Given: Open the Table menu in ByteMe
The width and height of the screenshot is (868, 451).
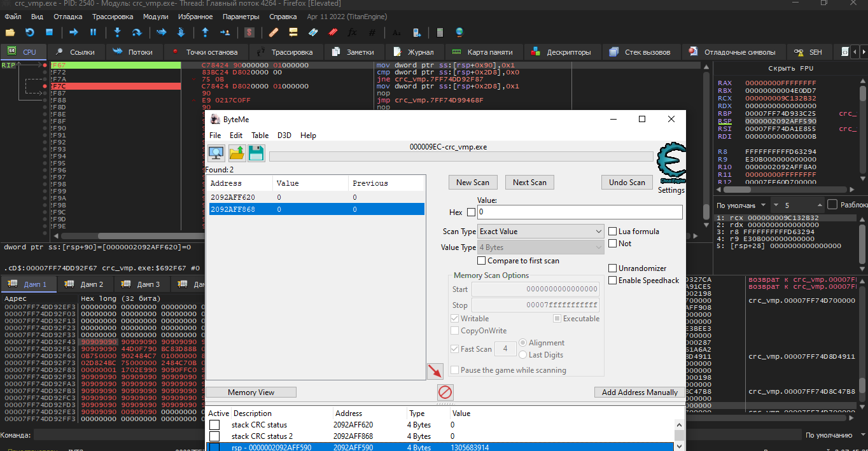Looking at the screenshot, I should click(260, 135).
